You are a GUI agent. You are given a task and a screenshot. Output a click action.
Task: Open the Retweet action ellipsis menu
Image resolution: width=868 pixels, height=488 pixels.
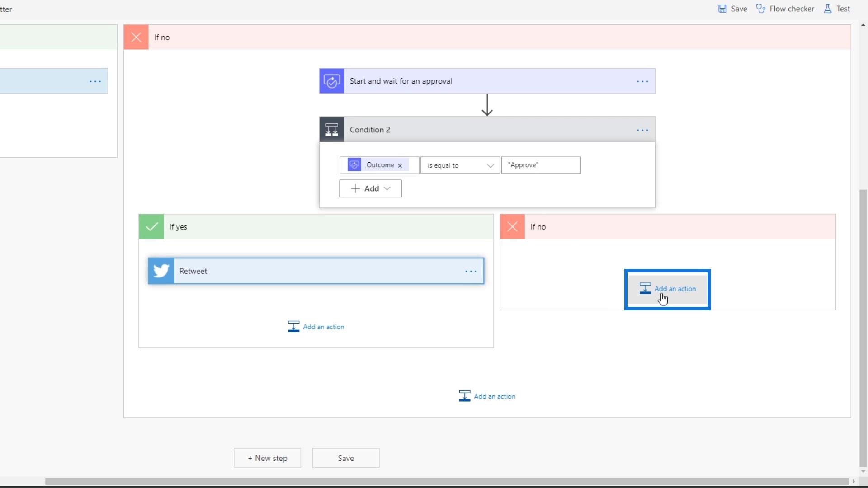tap(471, 272)
